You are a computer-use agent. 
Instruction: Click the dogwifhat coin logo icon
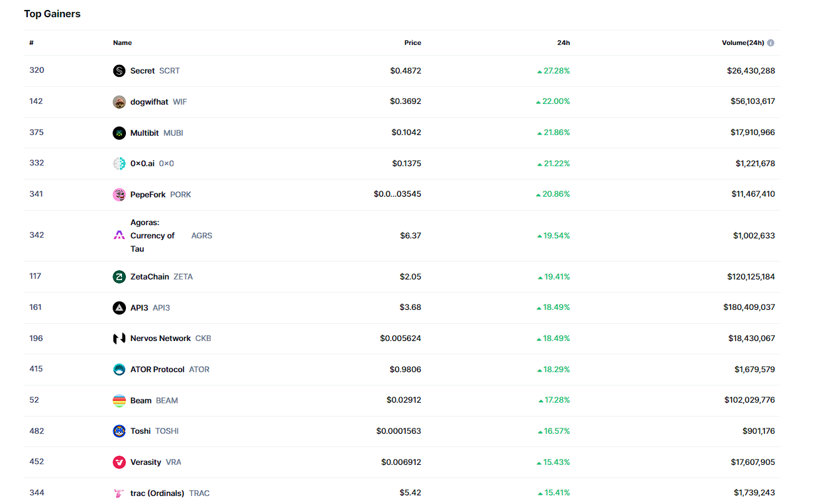[x=119, y=102]
